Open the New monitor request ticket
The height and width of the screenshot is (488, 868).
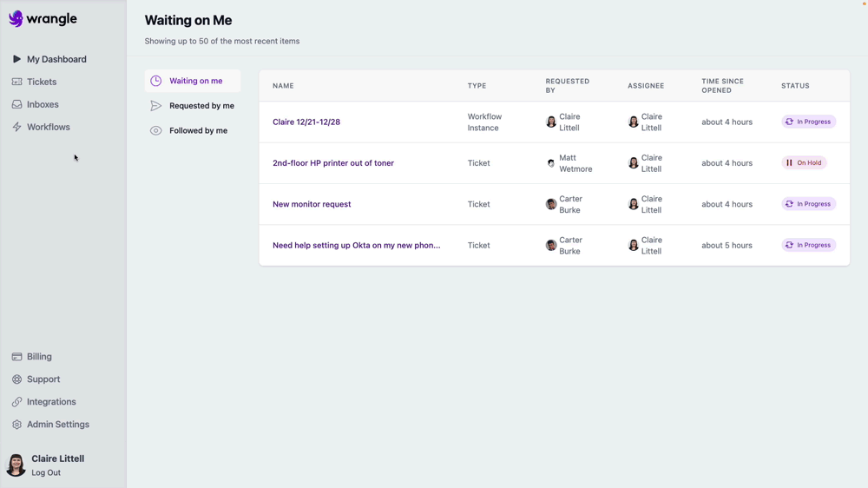click(x=312, y=204)
